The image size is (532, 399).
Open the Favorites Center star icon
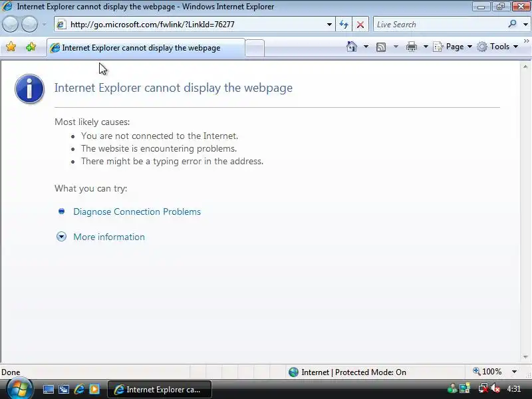click(x=11, y=47)
